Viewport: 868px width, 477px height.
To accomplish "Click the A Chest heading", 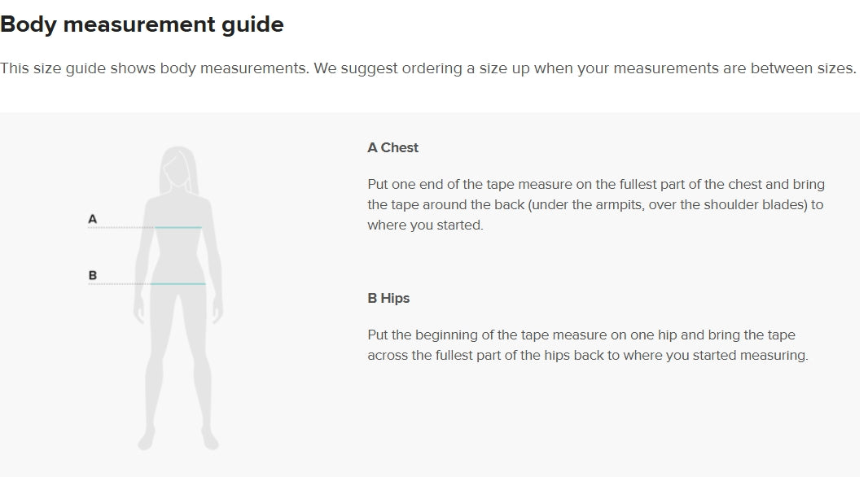I will pyautogui.click(x=392, y=147).
